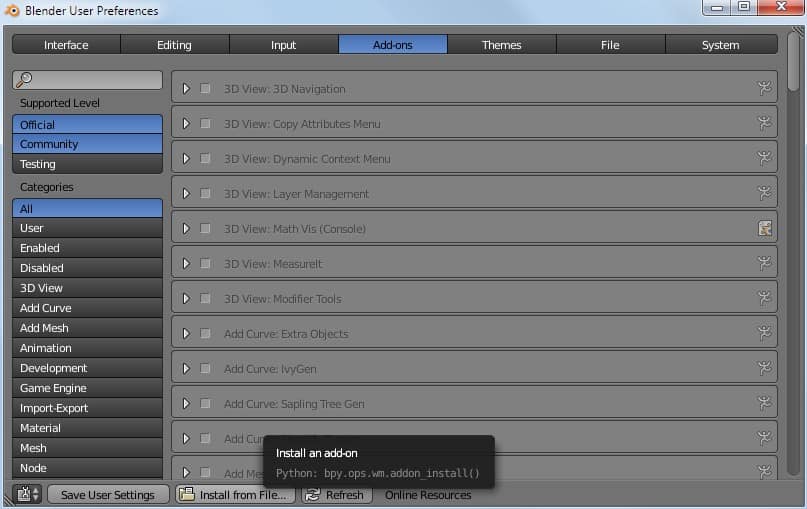Click the official icon on Math Vis row
This screenshot has height=509, width=807.
coord(764,228)
